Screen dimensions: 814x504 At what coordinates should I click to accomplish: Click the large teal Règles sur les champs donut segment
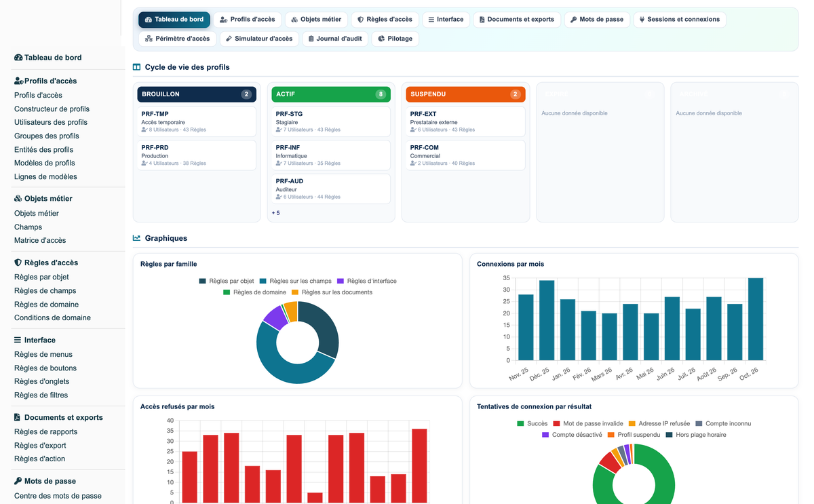279,363
